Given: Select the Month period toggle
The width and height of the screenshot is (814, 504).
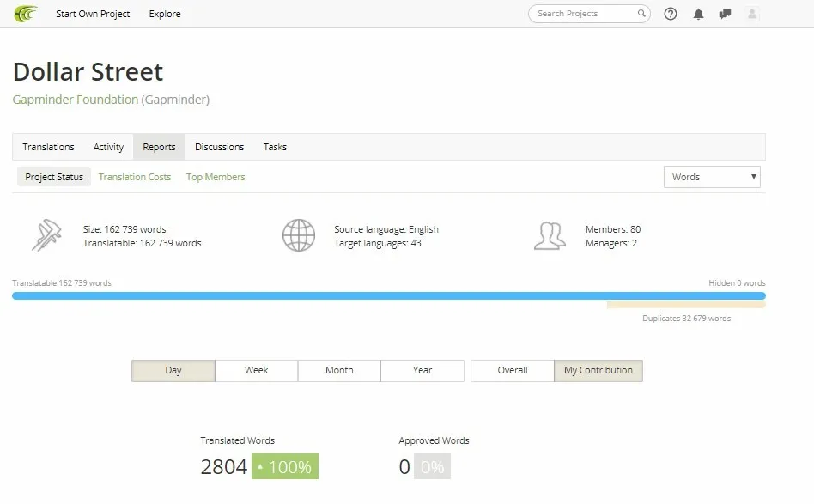Looking at the screenshot, I should (339, 371).
